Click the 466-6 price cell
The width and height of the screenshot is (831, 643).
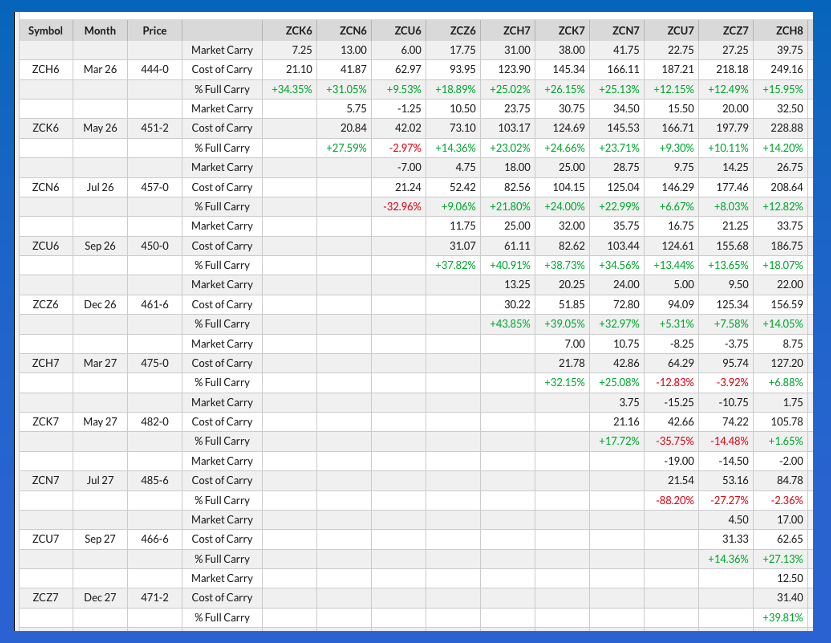point(154,539)
